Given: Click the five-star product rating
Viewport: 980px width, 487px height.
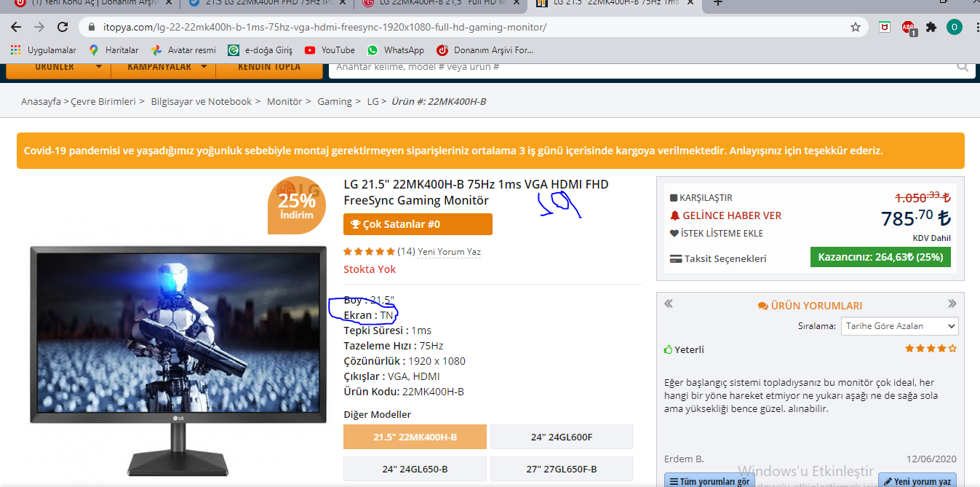Looking at the screenshot, I should 370,251.
